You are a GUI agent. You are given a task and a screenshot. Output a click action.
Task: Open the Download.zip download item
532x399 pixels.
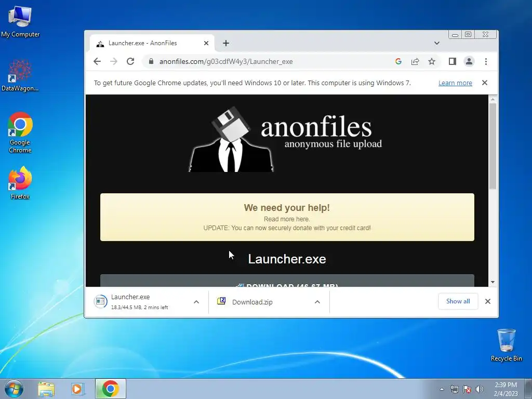pos(252,302)
